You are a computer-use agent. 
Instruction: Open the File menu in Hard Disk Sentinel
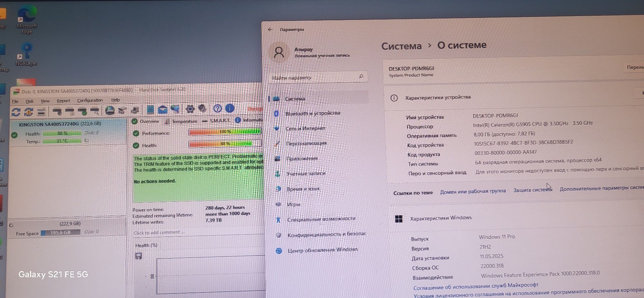15,102
